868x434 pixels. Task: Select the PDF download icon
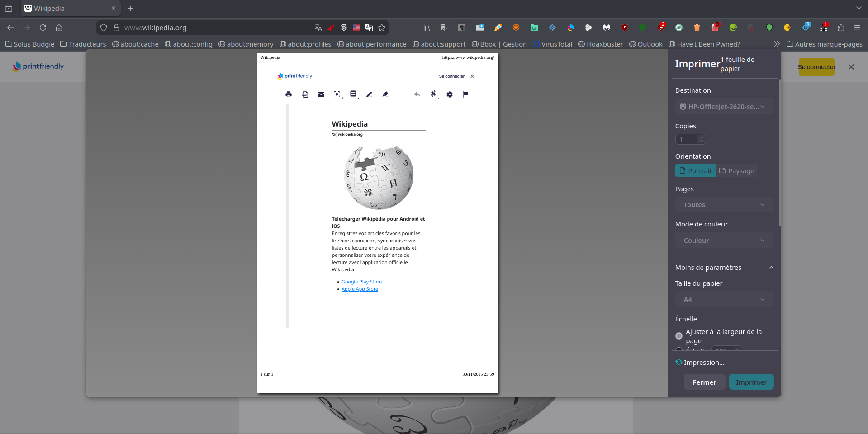(x=305, y=94)
